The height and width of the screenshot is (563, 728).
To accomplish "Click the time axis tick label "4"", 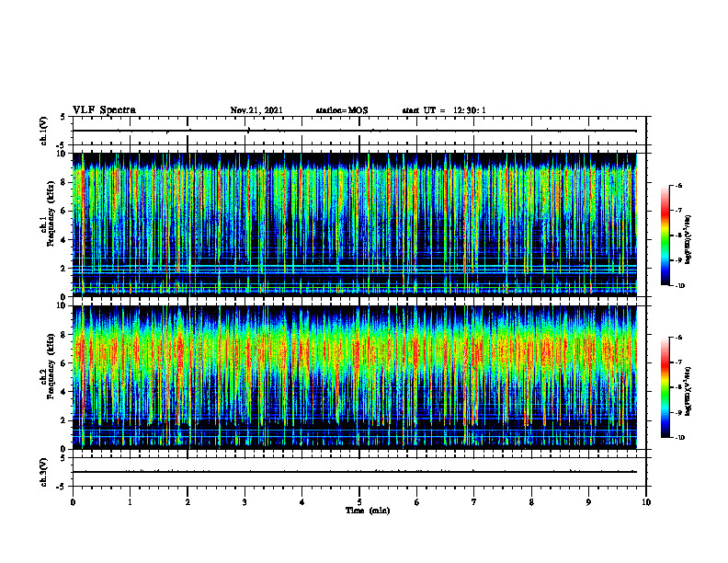I will [x=302, y=502].
